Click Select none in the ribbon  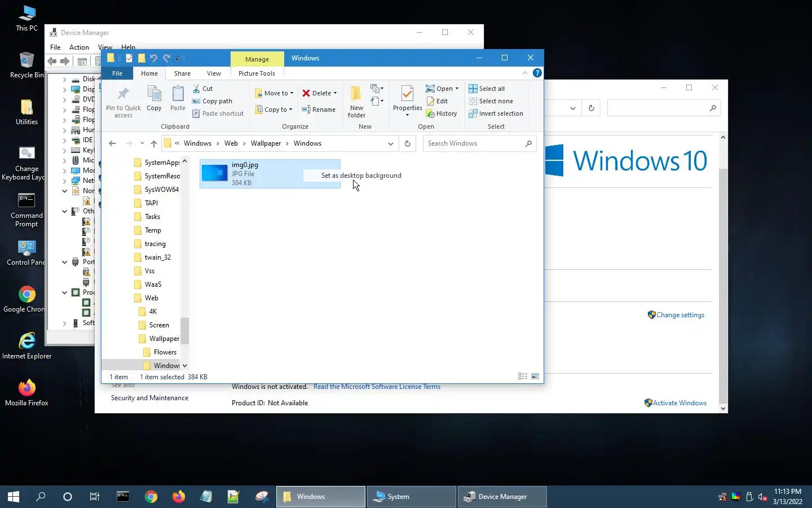tap(491, 101)
